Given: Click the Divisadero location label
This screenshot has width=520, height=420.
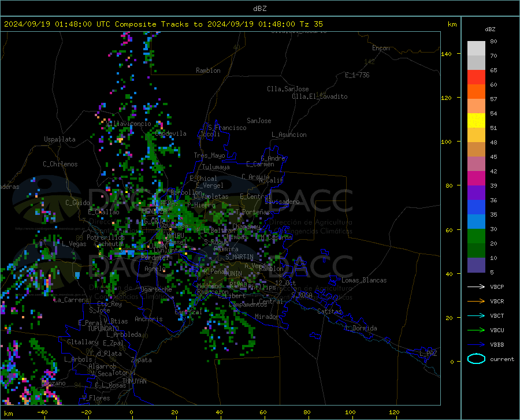Looking at the screenshot, I should [282, 202].
